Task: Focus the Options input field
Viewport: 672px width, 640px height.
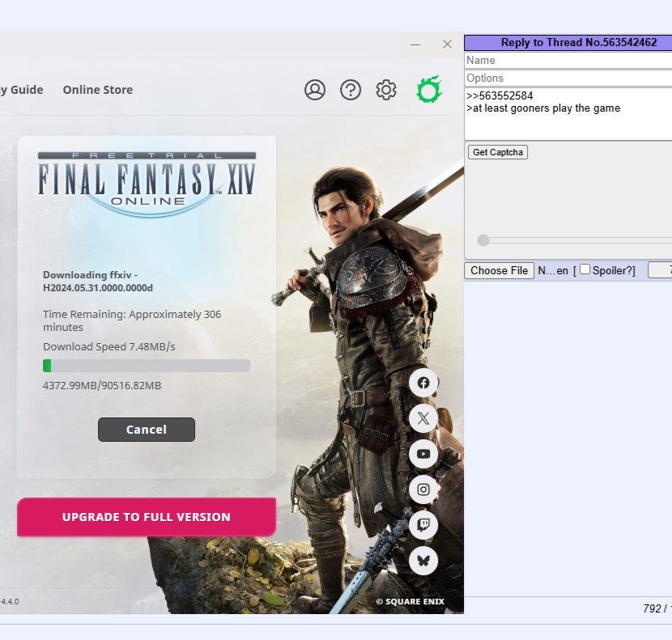Action: [568, 78]
